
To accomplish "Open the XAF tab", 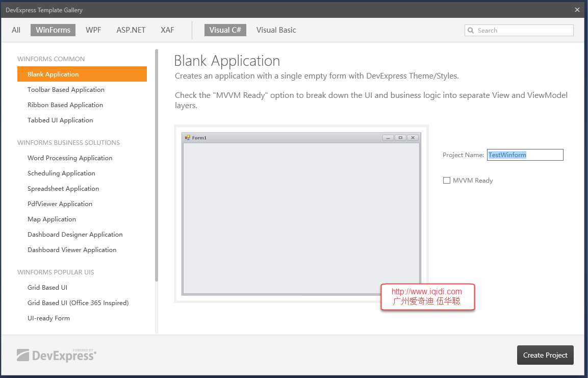I will [167, 30].
